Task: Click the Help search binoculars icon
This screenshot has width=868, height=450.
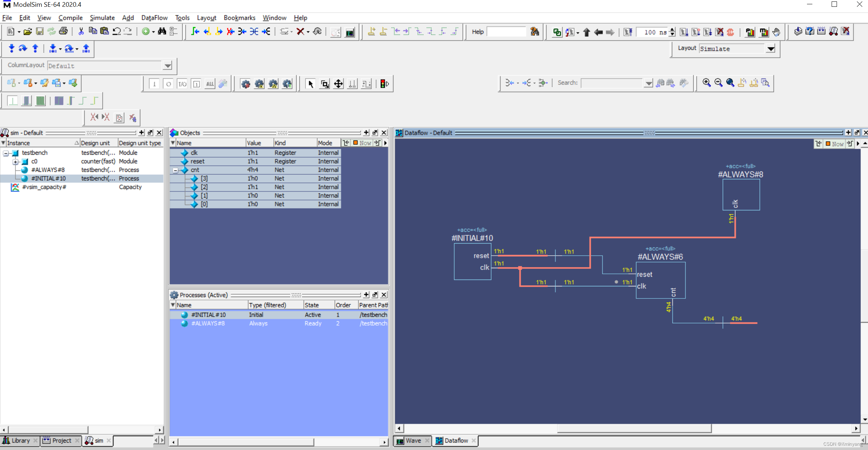Action: 534,32
